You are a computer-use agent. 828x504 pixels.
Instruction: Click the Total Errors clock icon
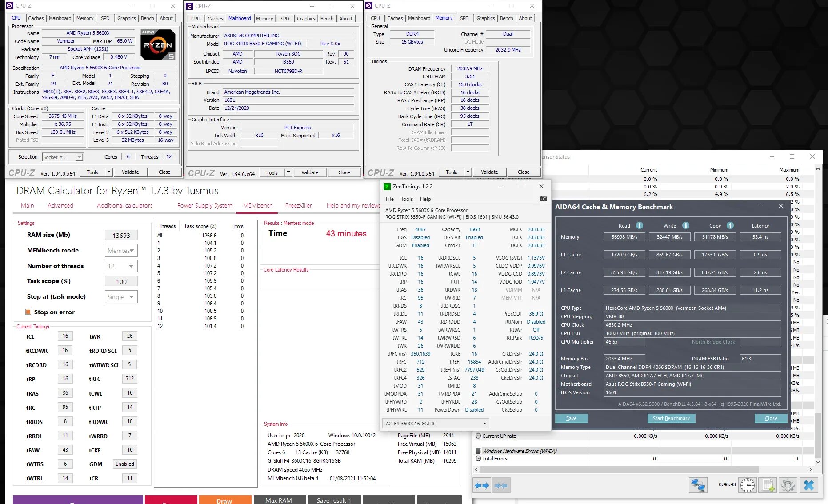(478, 459)
